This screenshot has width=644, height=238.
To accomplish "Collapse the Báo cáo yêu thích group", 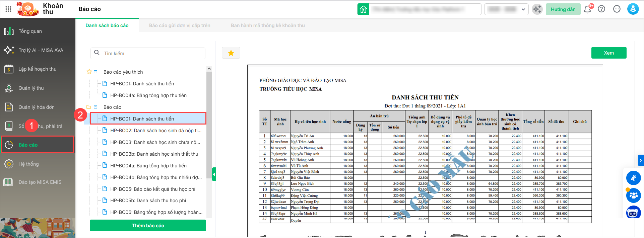I will pyautogui.click(x=95, y=72).
